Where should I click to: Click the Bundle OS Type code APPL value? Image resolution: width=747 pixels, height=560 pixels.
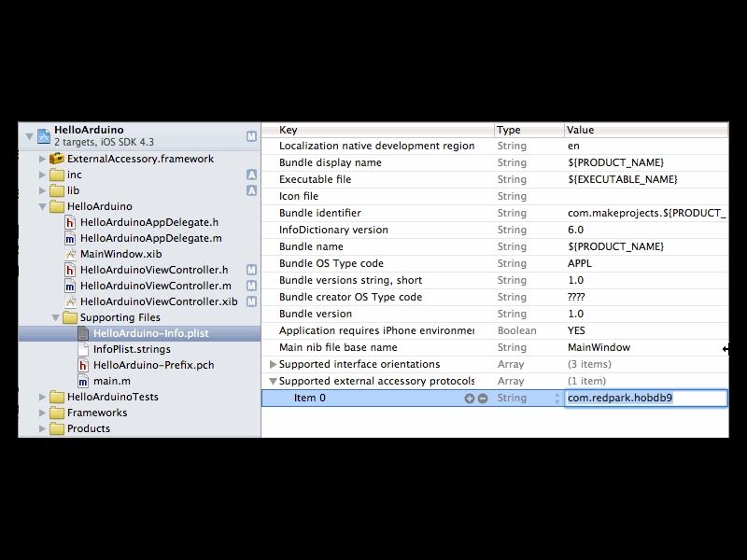click(x=579, y=263)
